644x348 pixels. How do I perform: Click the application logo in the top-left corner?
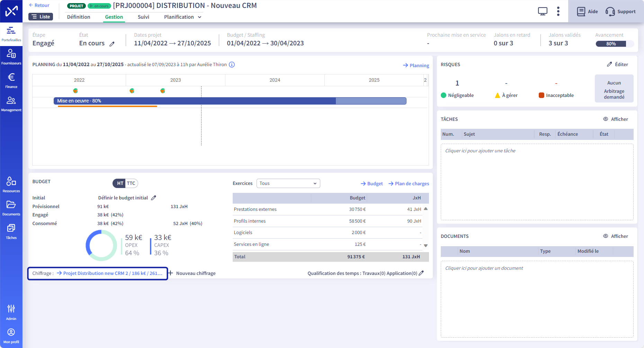click(11, 11)
